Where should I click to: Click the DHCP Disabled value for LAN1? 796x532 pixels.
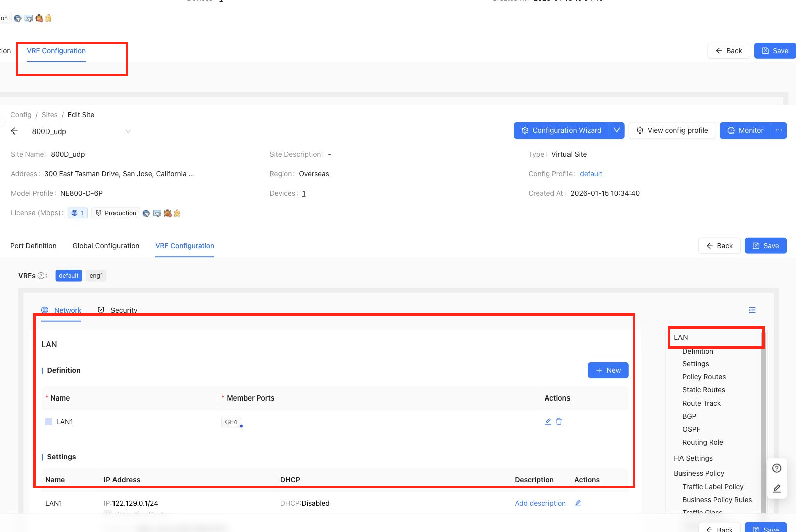(x=315, y=503)
